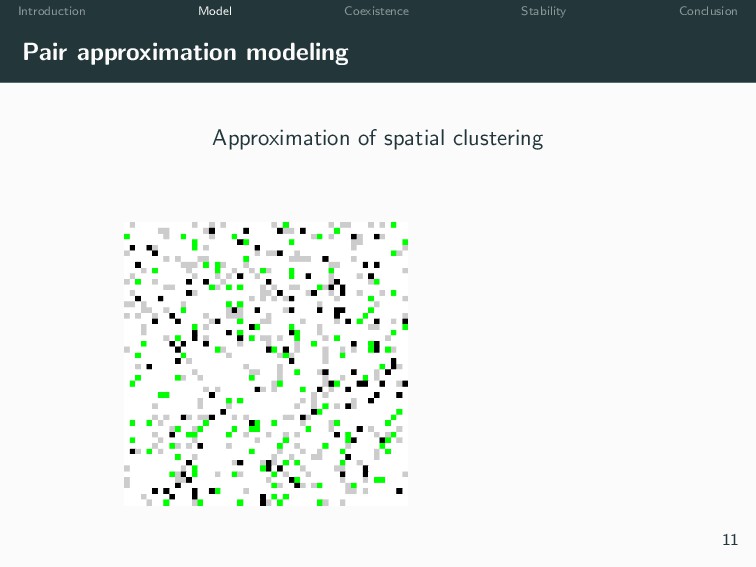Click the word modeling in title
The width and height of the screenshot is (756, 567).
point(297,53)
